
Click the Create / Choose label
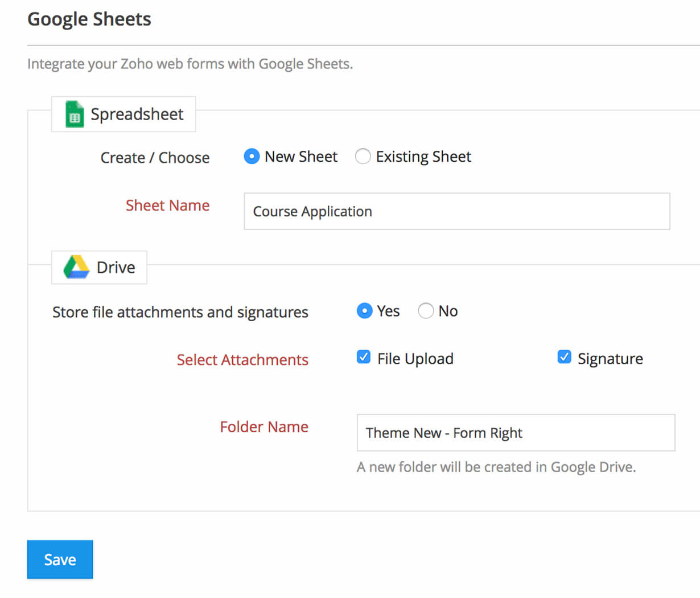pos(155,158)
